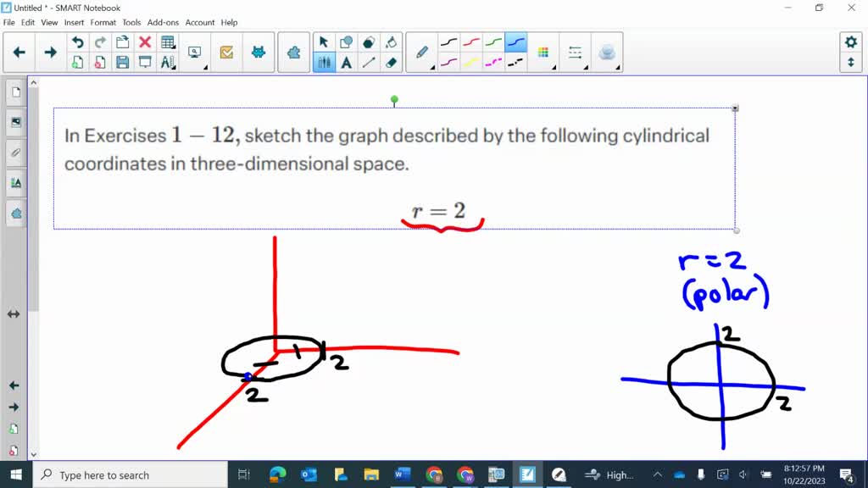Image resolution: width=868 pixels, height=488 pixels.
Task: Toggle the Screen Shade icon
Action: tap(145, 63)
